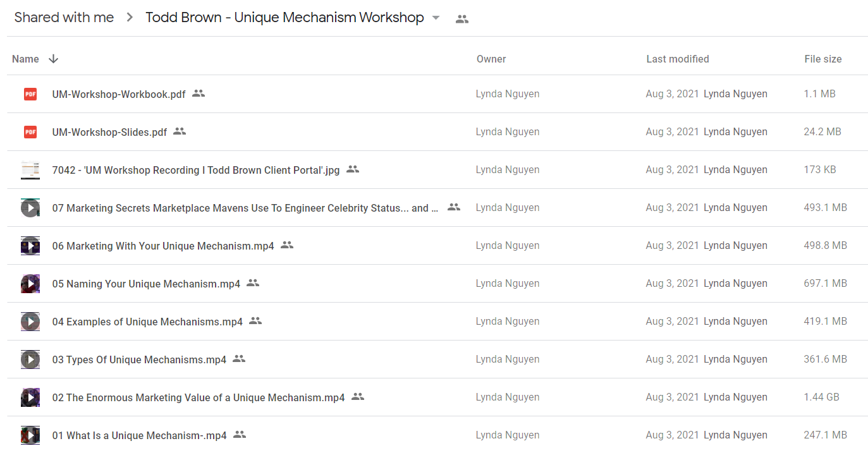Click the 697.1 MB file size value

826,284
